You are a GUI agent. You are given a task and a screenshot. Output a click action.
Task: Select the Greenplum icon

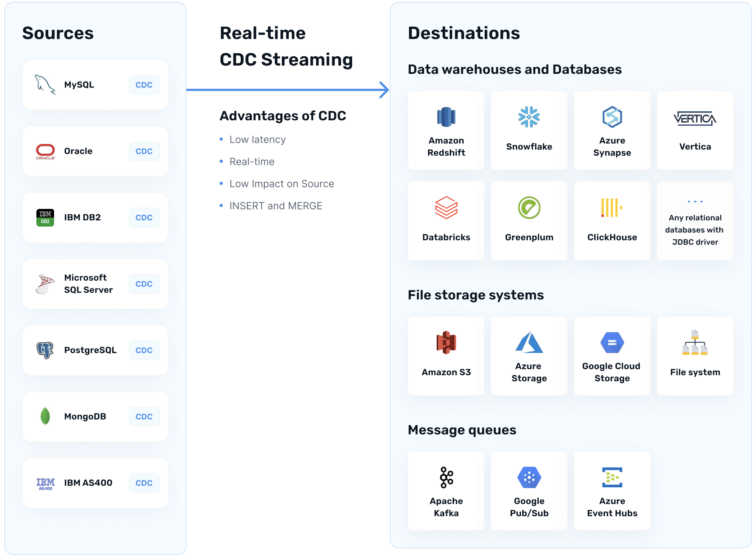pyautogui.click(x=529, y=208)
